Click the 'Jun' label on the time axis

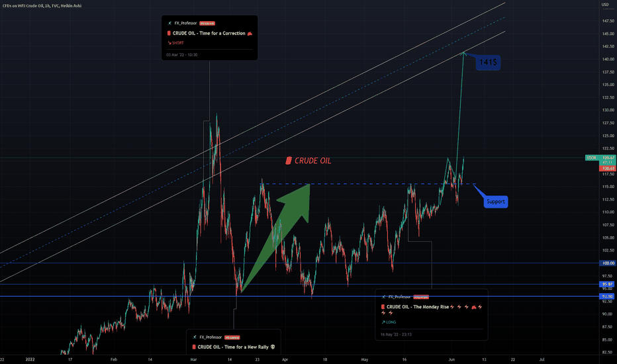451,359
